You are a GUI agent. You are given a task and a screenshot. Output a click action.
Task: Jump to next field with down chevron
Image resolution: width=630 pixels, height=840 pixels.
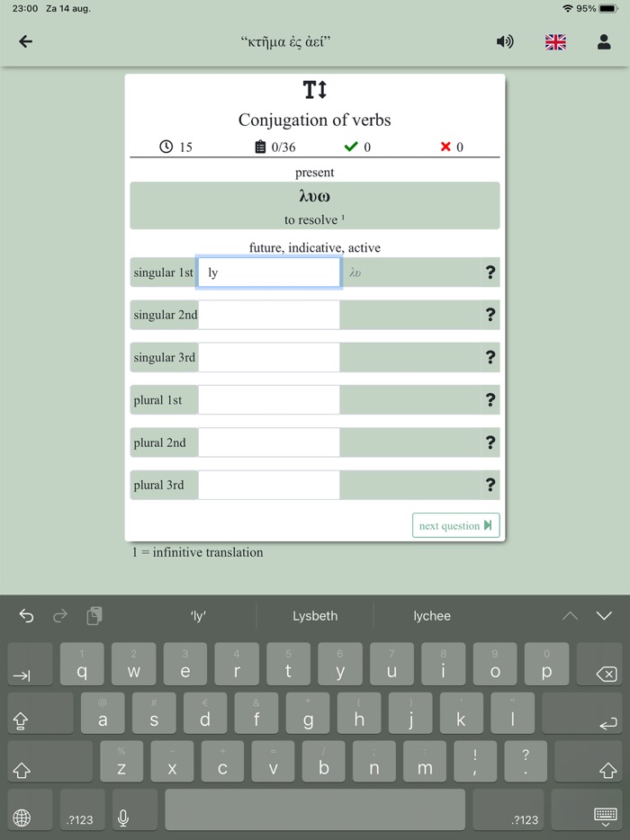pos(604,615)
